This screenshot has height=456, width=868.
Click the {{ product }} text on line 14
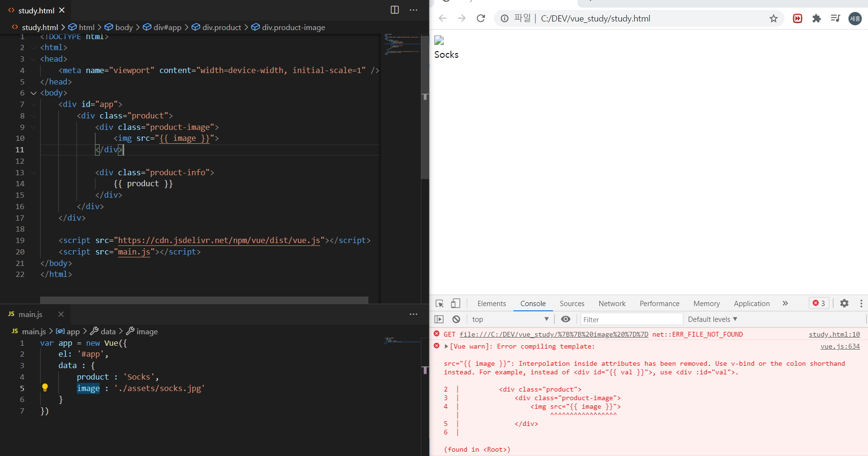[143, 184]
